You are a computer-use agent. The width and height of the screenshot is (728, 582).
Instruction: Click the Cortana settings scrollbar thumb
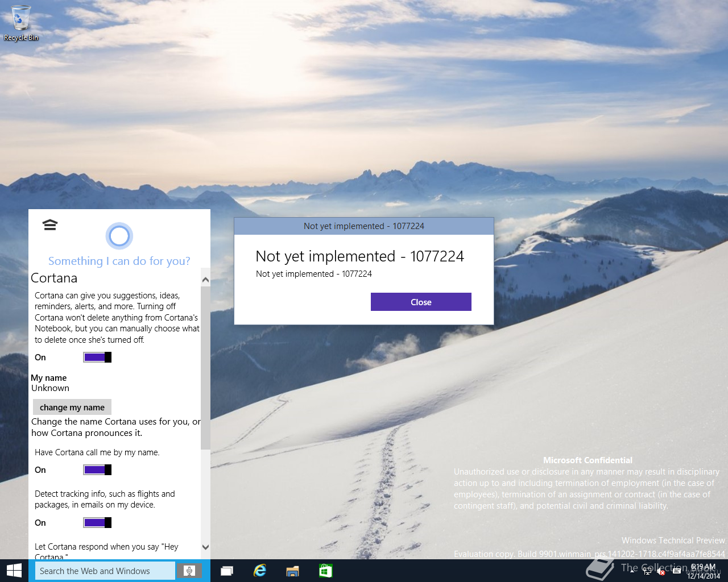click(x=205, y=368)
